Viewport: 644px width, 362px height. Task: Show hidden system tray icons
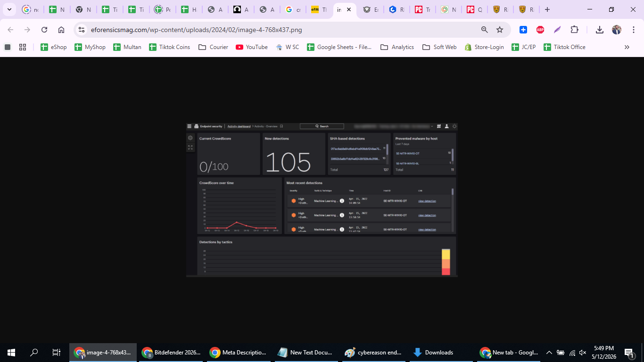coord(549,353)
